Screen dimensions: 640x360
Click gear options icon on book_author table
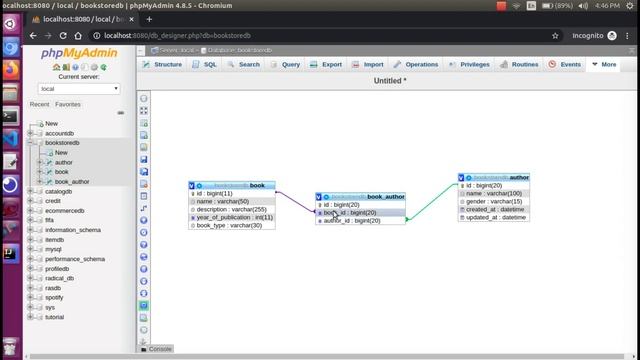pos(326,197)
